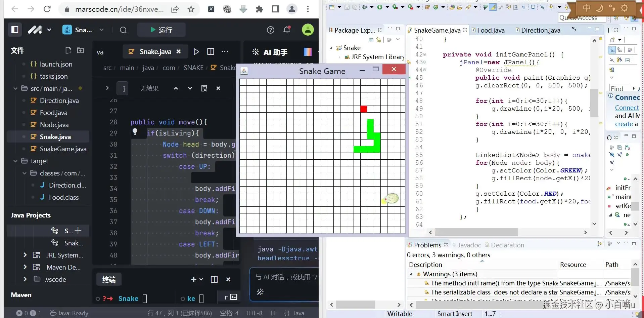Bookmark this page with the star icon

coord(191,9)
